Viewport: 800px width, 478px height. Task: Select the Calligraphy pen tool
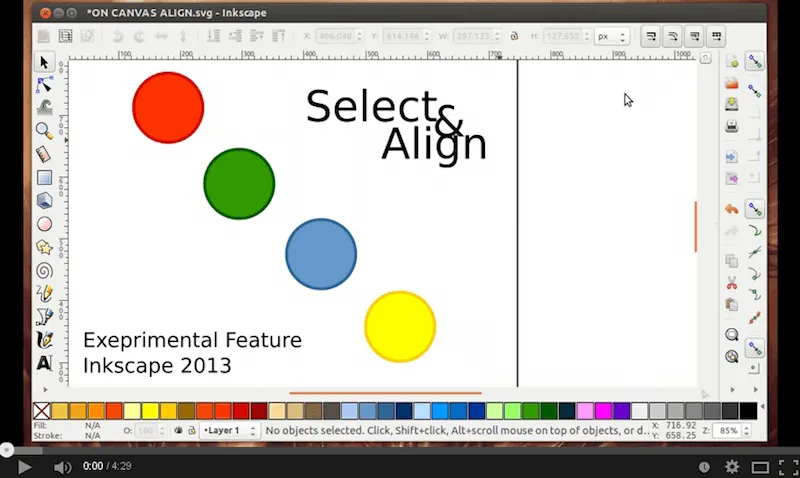(x=44, y=340)
